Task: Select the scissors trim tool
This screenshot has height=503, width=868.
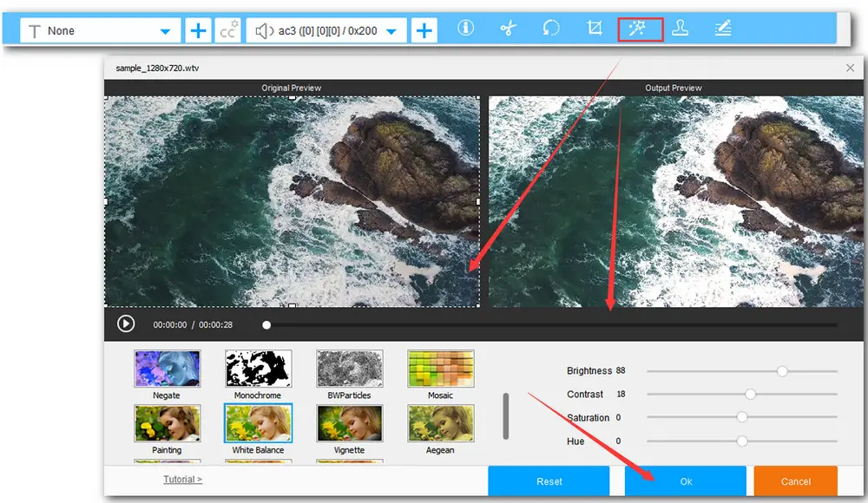Action: 509,29
